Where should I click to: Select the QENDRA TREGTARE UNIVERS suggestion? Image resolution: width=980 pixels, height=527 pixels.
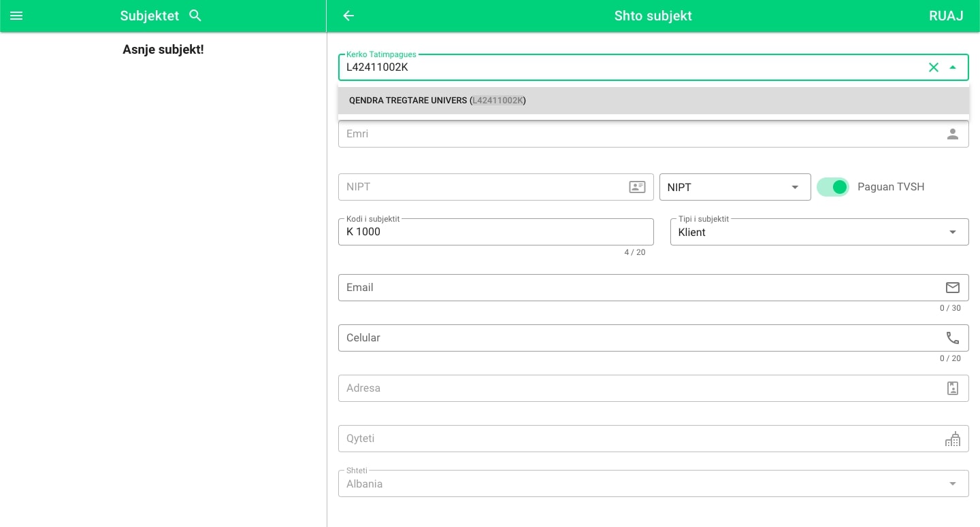(x=437, y=100)
